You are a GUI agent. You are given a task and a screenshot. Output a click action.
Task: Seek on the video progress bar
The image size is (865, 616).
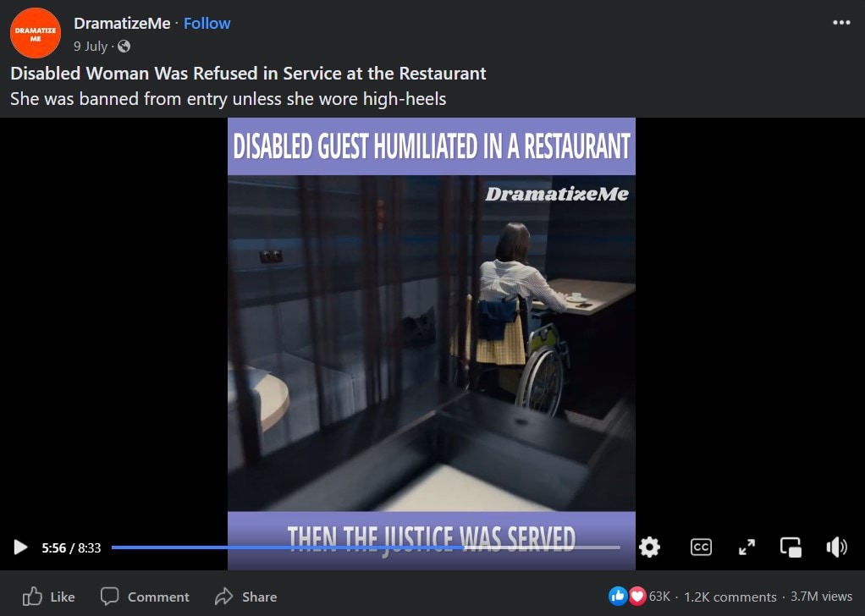[366, 547]
